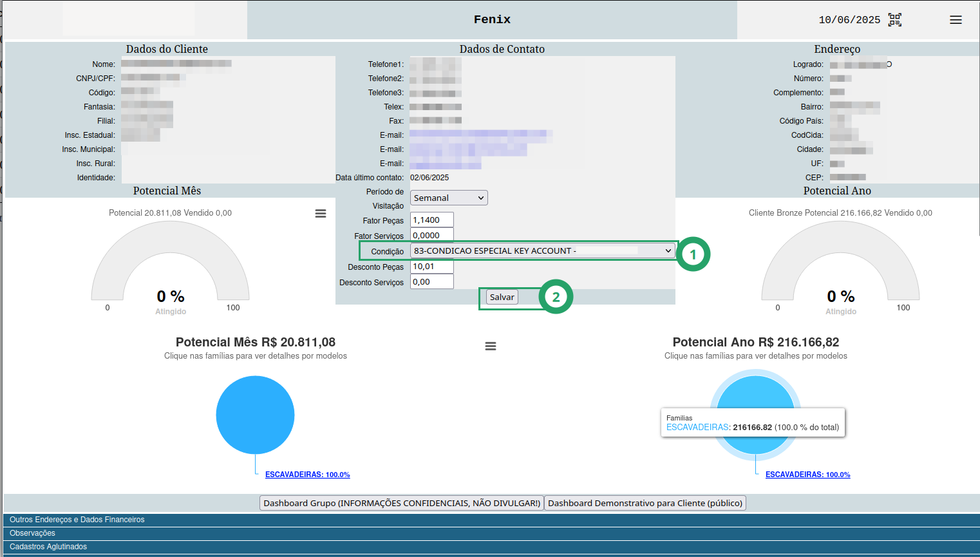Open the Período de Visitação Semanal dropdown
The width and height of the screenshot is (980, 557).
click(x=449, y=198)
